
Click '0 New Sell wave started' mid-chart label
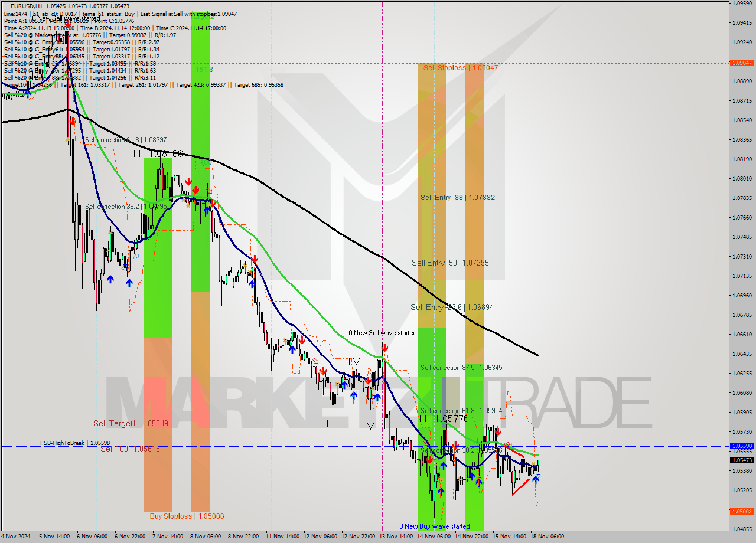click(x=382, y=333)
